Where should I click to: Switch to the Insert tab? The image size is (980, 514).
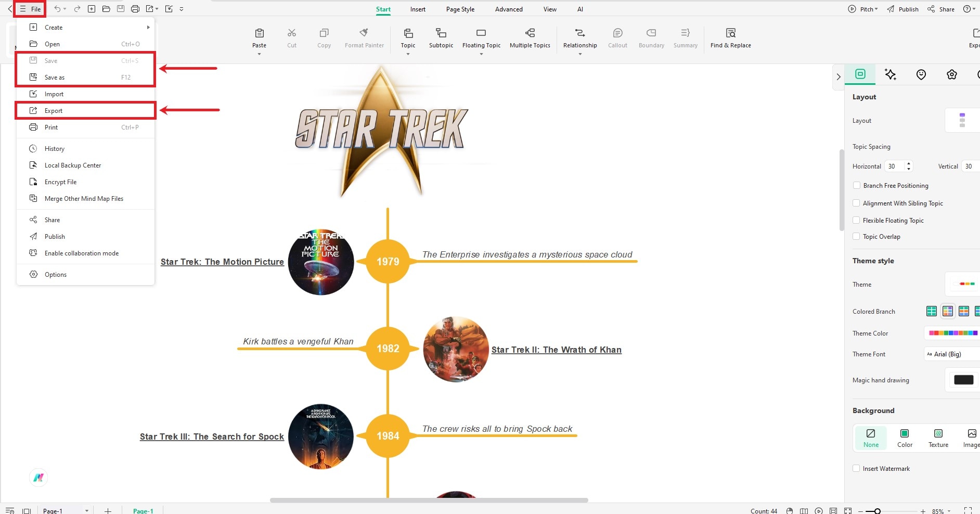418,9
